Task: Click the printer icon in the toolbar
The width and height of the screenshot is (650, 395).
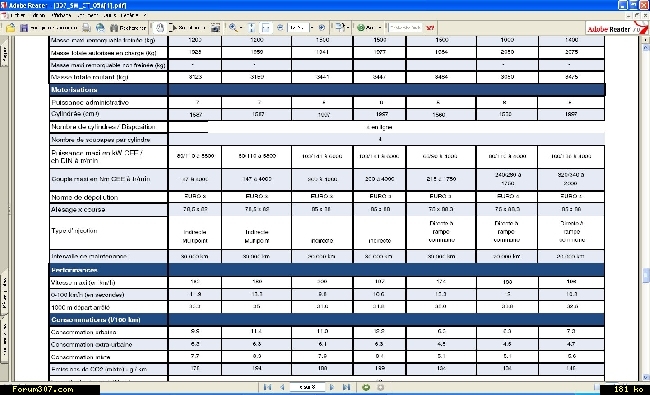Action: coord(86,28)
